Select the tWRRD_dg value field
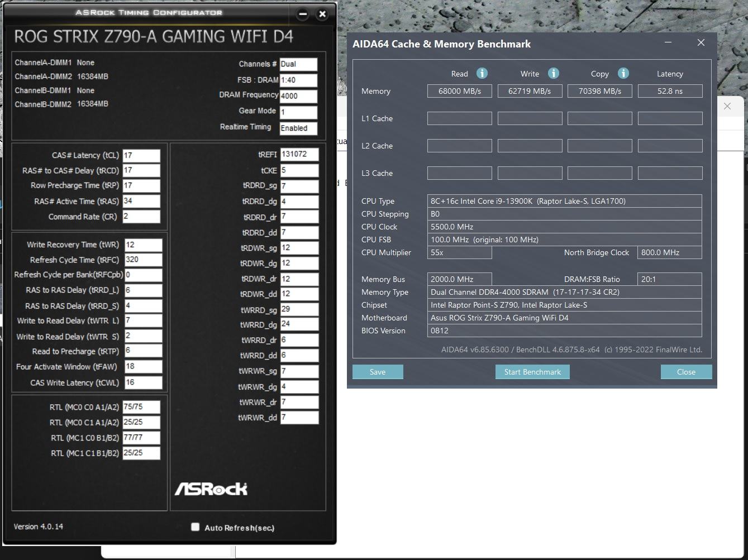Viewport: 748px width, 560px height. point(299,324)
